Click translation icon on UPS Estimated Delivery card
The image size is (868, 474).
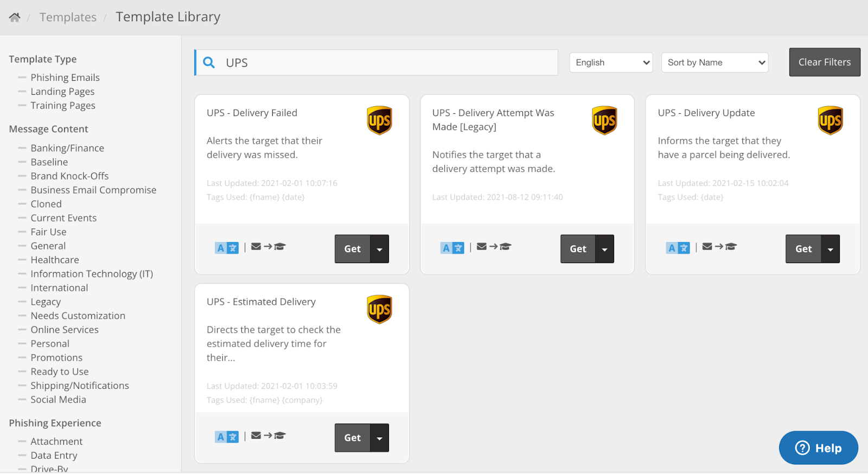coord(226,437)
